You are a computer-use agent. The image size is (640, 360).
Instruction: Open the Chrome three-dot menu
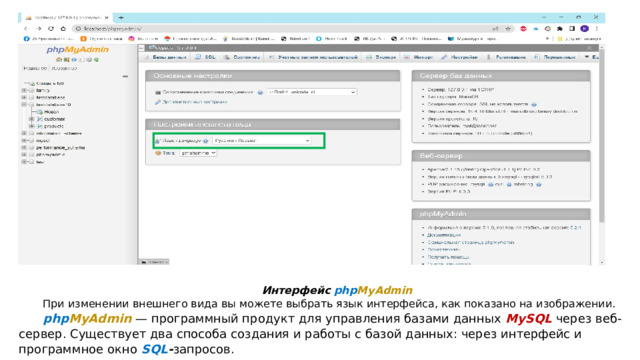pyautogui.click(x=596, y=29)
